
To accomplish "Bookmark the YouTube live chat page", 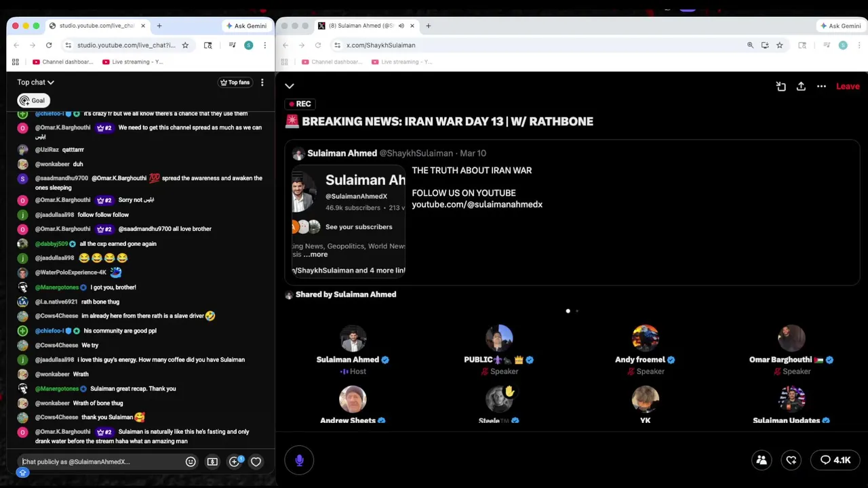I will tap(185, 45).
